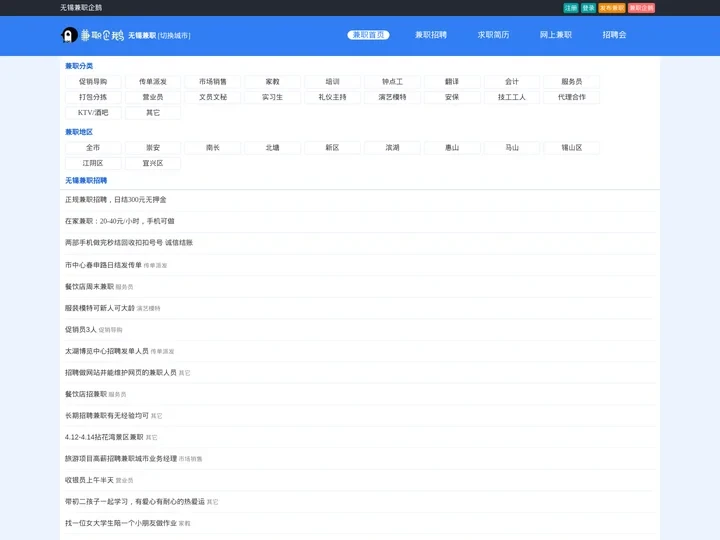Select region 宜兴区
This screenshot has width=720, height=540.
(153, 163)
